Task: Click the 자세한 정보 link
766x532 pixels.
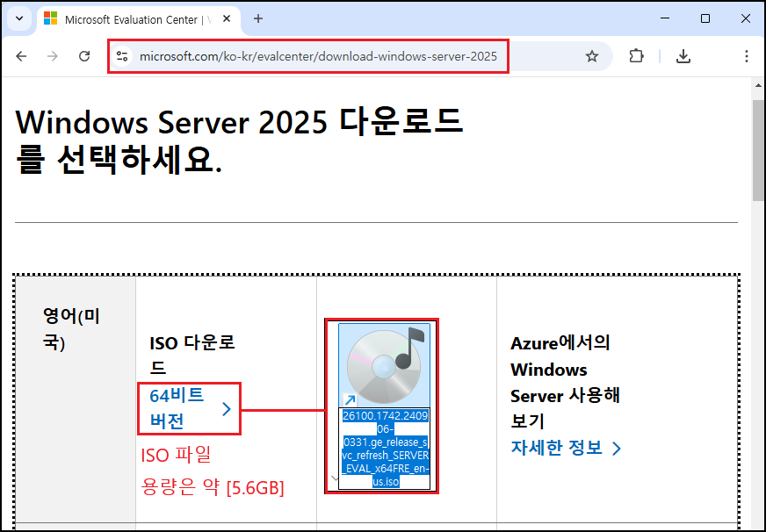Action: pos(566,448)
